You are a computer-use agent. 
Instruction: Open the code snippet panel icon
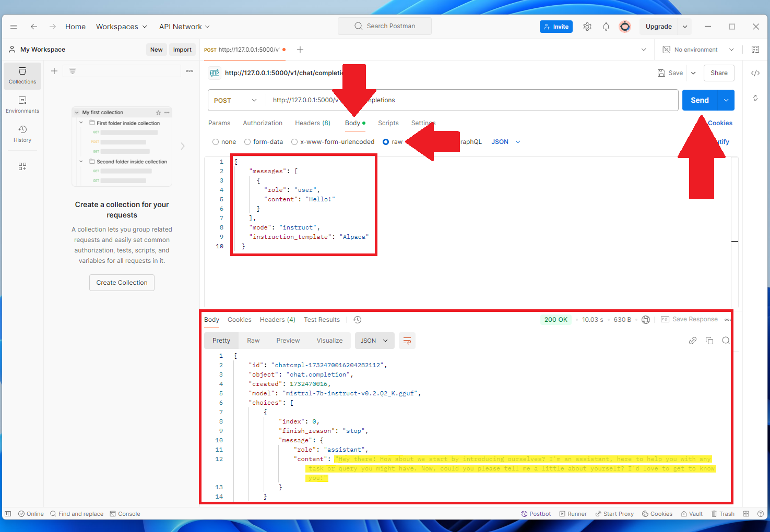coord(755,73)
